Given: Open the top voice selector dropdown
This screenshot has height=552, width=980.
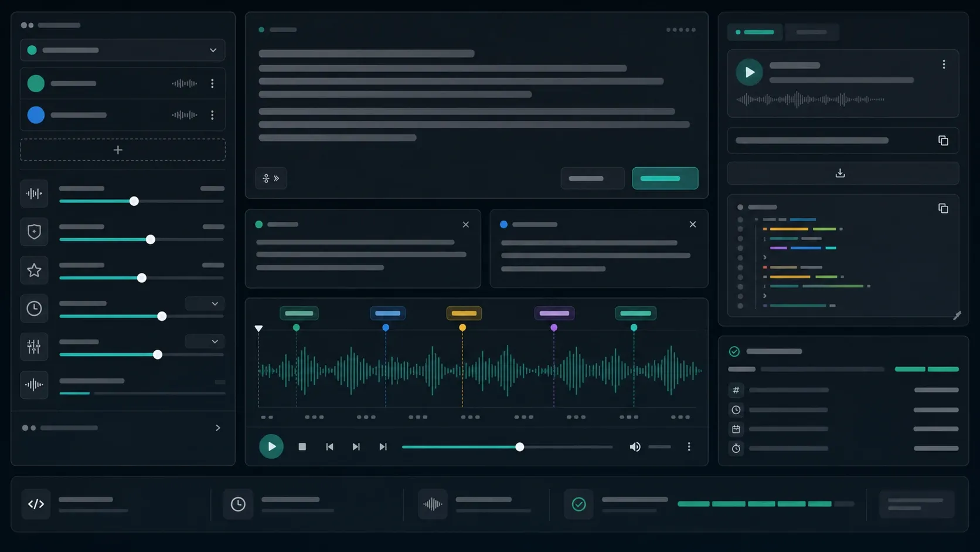Looking at the screenshot, I should (122, 50).
